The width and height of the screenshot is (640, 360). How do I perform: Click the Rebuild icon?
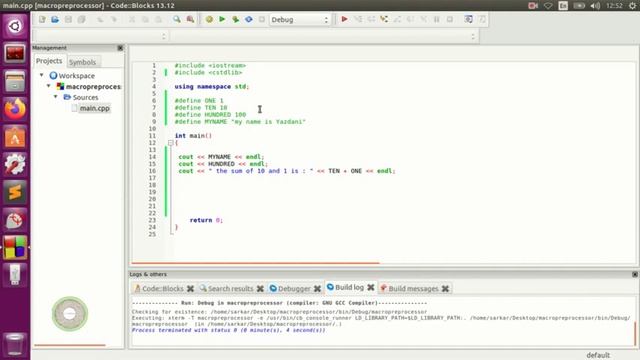[249, 19]
